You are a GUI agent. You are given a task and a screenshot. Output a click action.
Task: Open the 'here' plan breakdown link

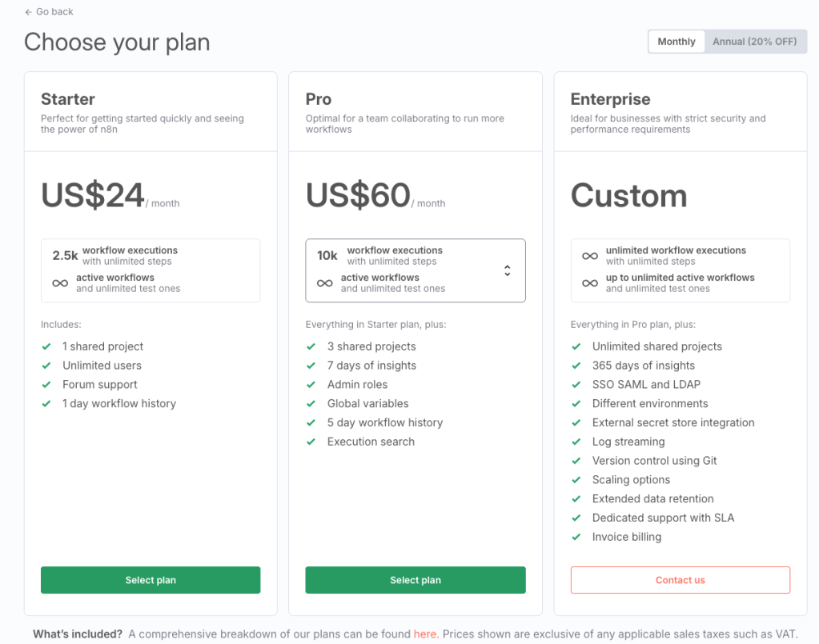coord(425,634)
